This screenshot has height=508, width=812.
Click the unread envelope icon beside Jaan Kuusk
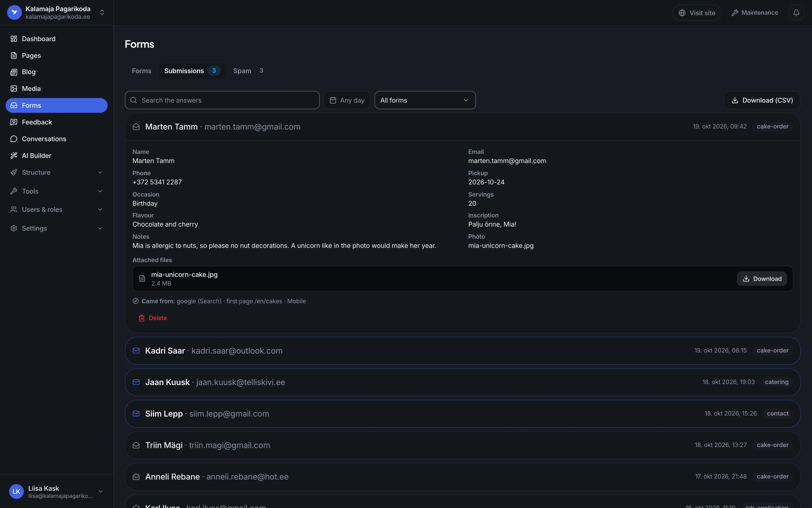pos(136,382)
